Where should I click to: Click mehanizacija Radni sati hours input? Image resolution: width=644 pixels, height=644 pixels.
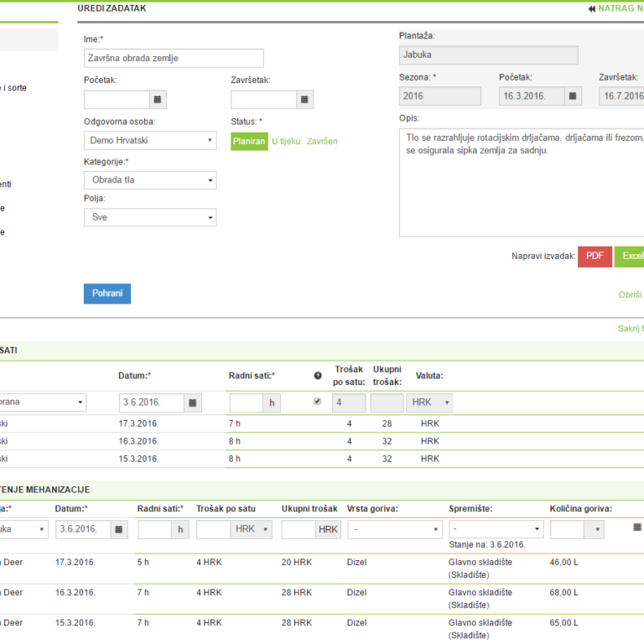tap(155, 529)
